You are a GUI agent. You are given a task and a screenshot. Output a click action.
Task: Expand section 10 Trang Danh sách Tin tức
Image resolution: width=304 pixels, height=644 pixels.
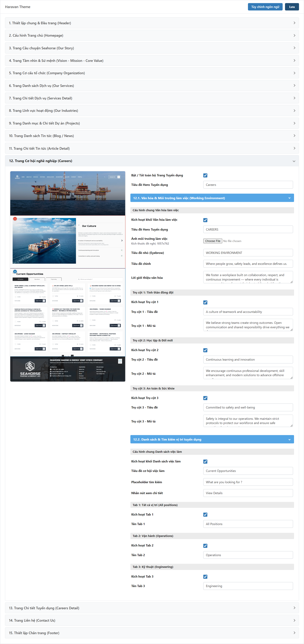pyautogui.click(x=152, y=136)
